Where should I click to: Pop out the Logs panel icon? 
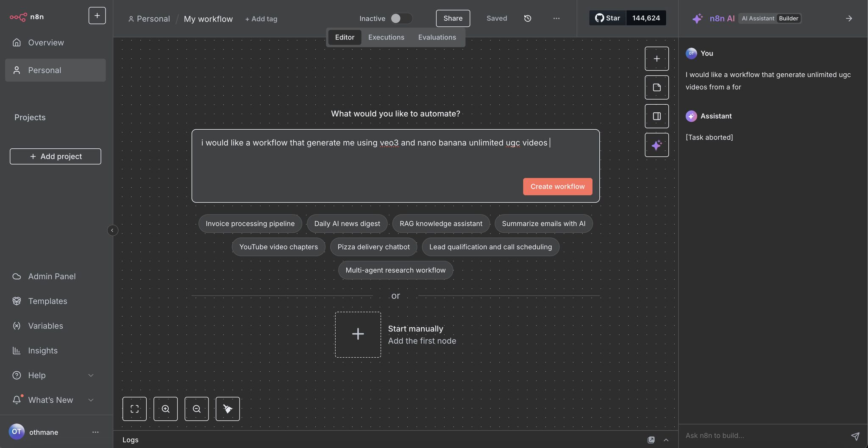click(651, 440)
